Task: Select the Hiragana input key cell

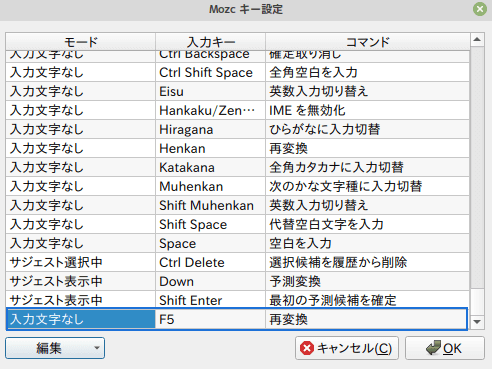Action: [x=210, y=129]
